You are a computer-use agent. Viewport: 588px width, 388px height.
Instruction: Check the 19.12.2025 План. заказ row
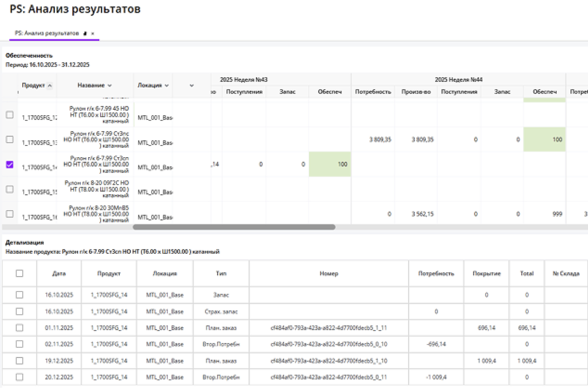[19, 361]
